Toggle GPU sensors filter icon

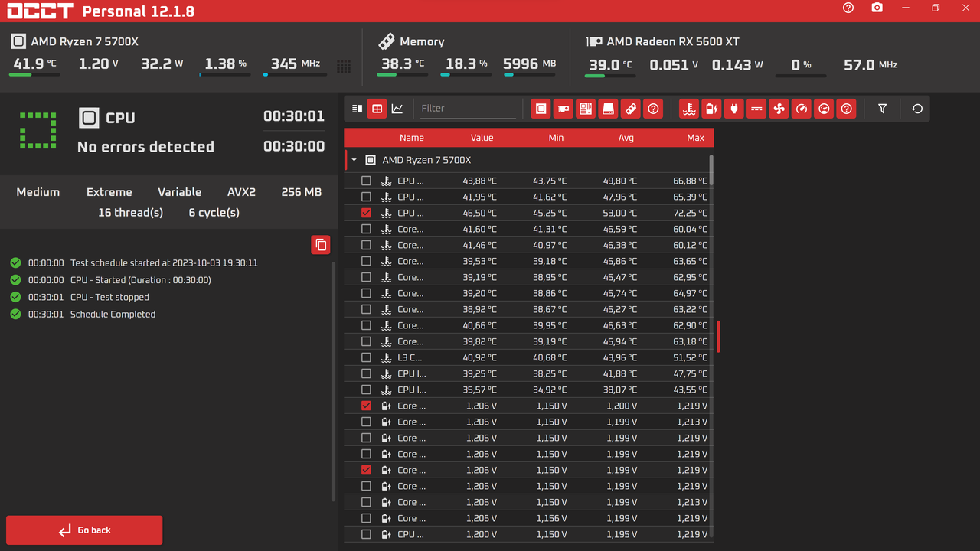[563, 109]
